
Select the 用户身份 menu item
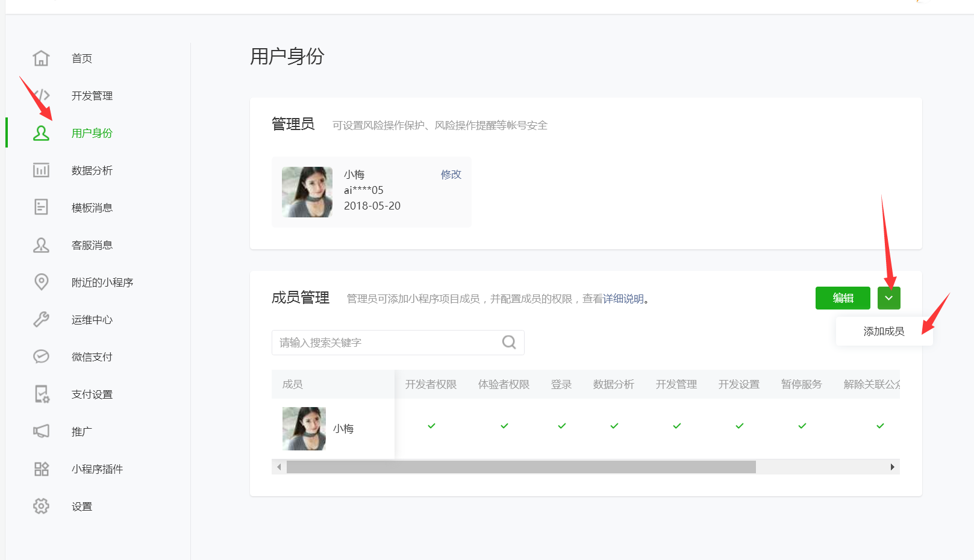coord(92,133)
